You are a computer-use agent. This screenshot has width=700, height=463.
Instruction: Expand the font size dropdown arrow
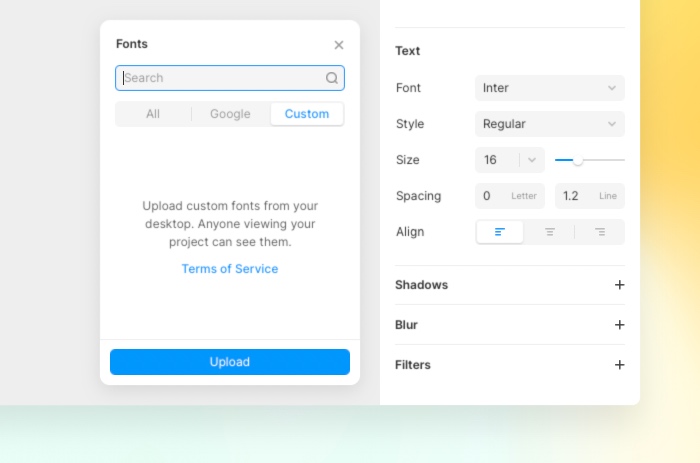coord(532,160)
